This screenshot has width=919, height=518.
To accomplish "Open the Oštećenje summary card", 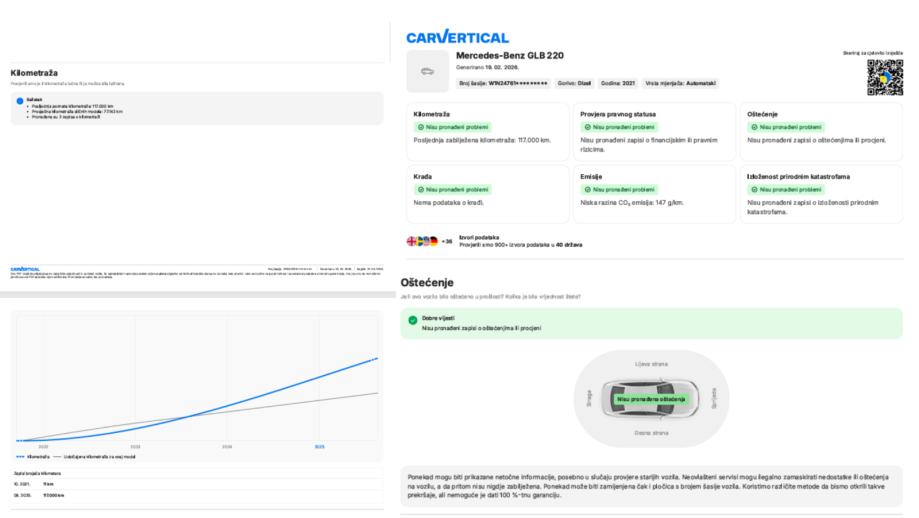I will tap(823, 132).
